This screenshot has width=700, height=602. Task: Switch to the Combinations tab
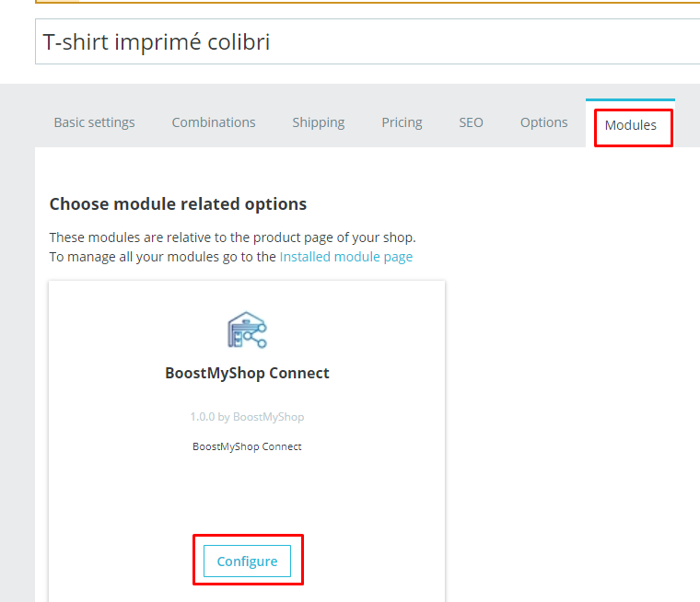214,122
